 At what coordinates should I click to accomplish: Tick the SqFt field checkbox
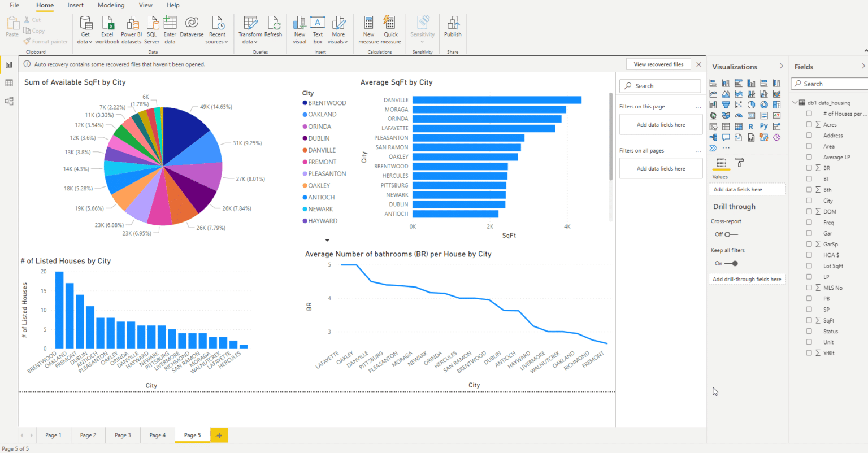tap(809, 320)
